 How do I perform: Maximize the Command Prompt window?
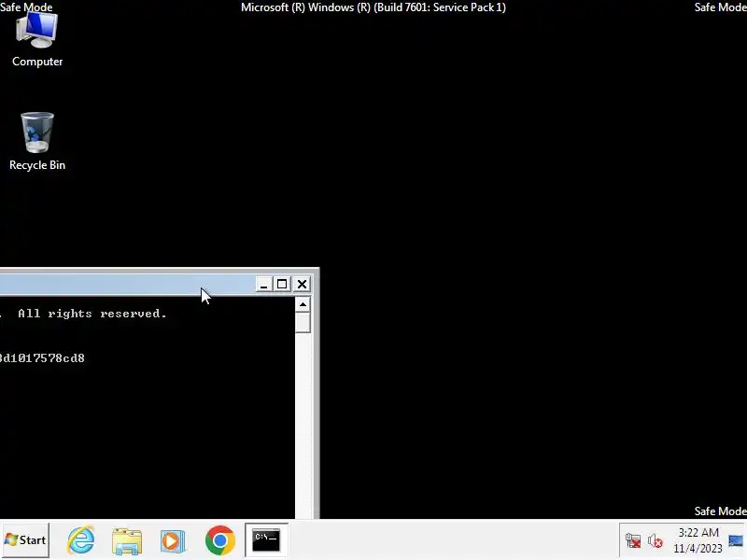pyautogui.click(x=282, y=285)
